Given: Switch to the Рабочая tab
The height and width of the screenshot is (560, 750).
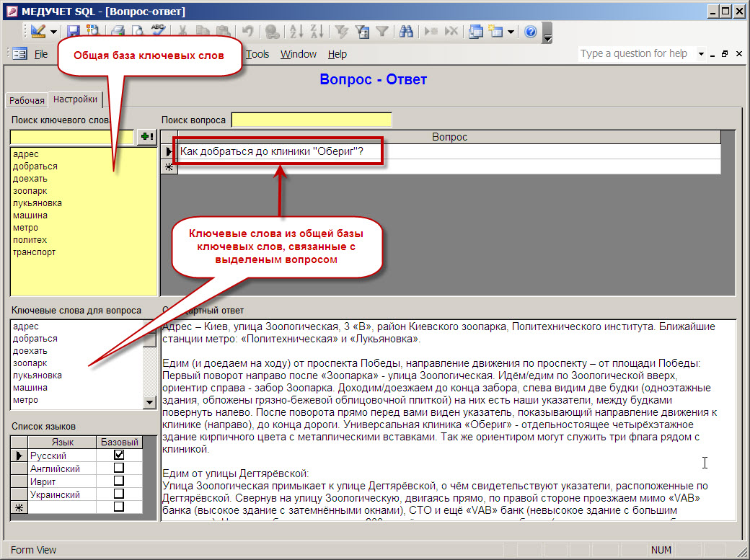Looking at the screenshot, I should (x=27, y=100).
